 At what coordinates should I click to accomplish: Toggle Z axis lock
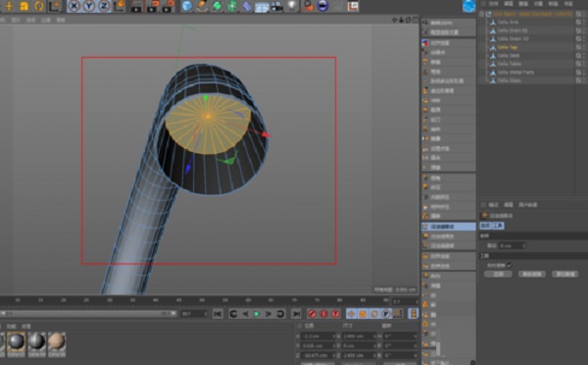point(104,6)
